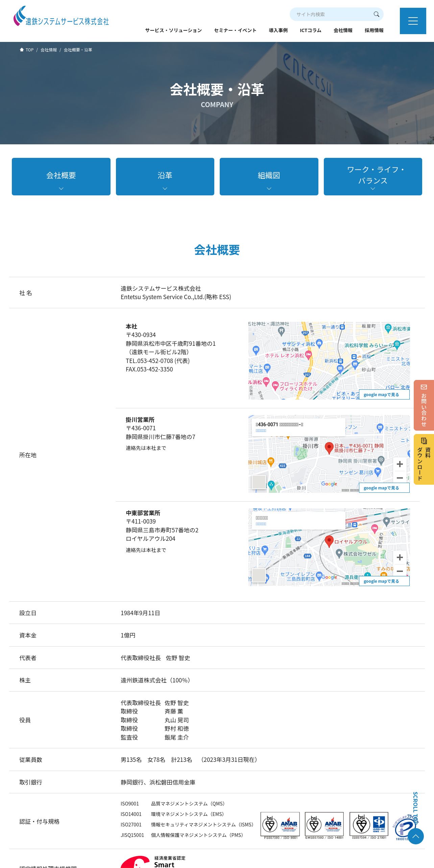The height and width of the screenshot is (868, 434).
Task: View 本社 on google map
Action: [384, 394]
